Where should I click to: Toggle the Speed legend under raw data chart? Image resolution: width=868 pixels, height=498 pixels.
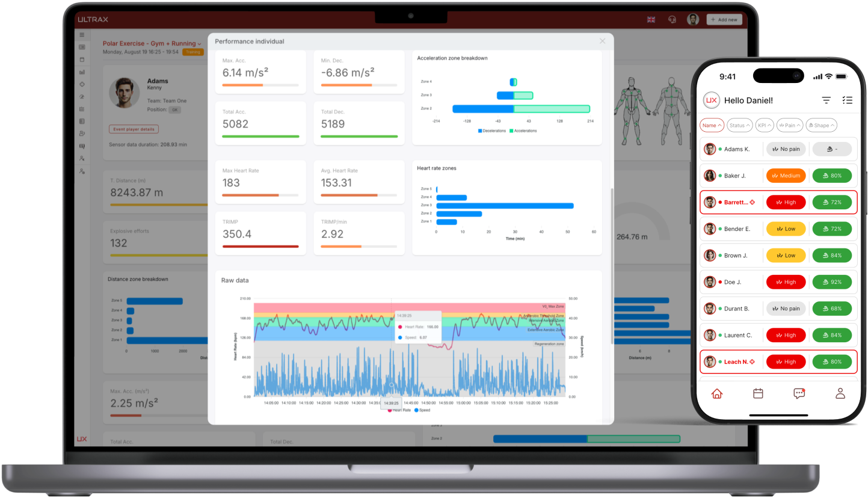(x=423, y=411)
